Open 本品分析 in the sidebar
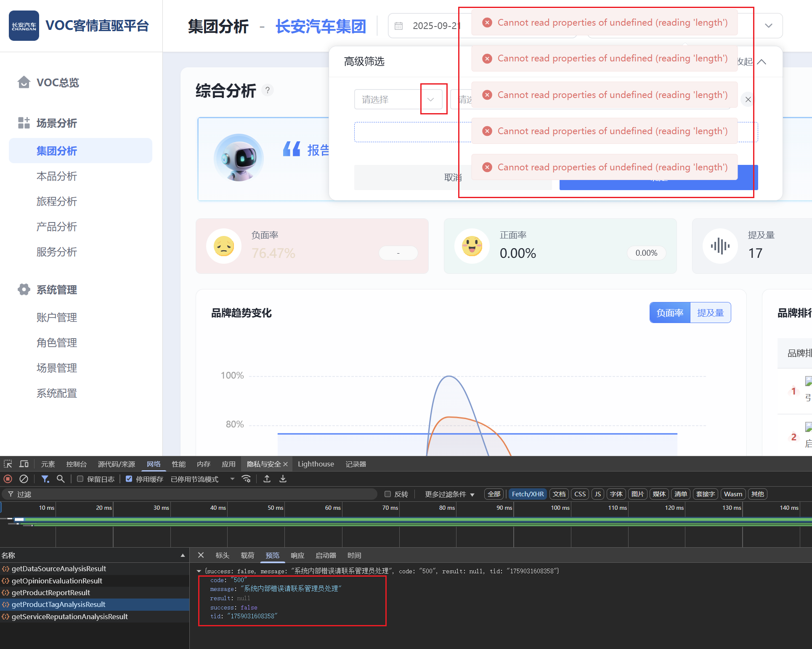The image size is (812, 649). 56,176
